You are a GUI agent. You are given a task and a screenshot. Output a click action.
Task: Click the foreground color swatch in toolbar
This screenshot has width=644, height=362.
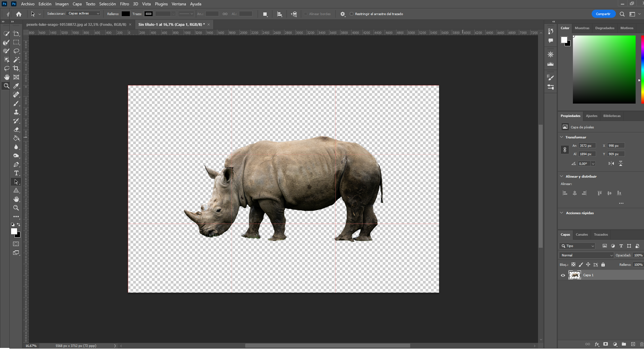click(x=14, y=231)
